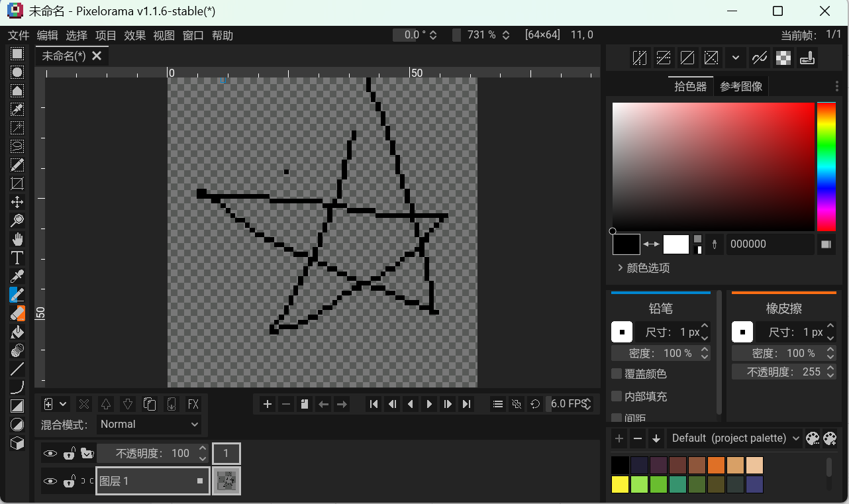Open the 混合模式 Normal blend mode dropdown
This screenshot has width=849, height=504.
tap(148, 425)
